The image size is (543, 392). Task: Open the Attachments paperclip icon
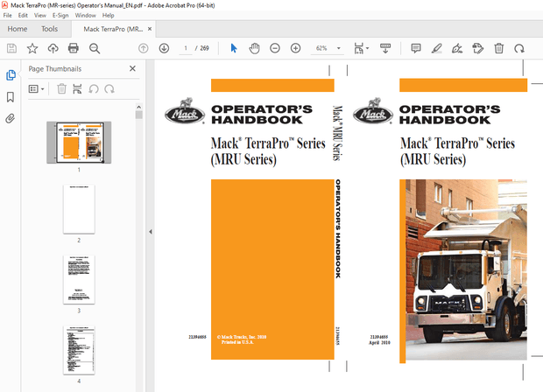click(11, 119)
